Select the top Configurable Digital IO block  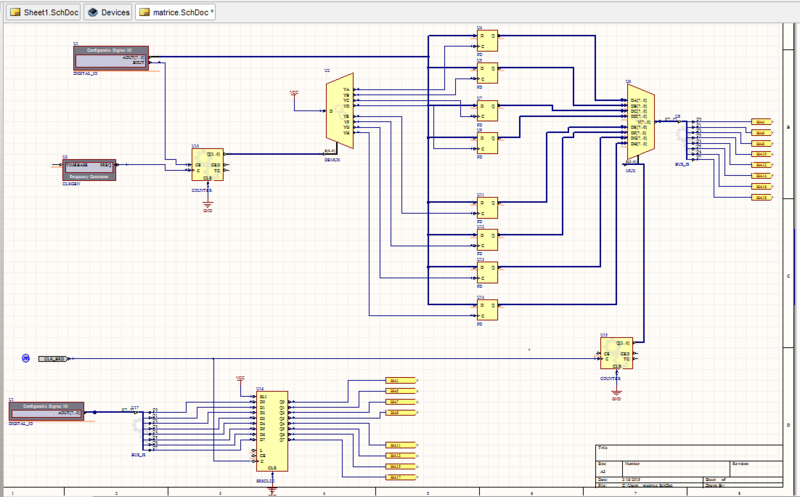[x=110, y=58]
